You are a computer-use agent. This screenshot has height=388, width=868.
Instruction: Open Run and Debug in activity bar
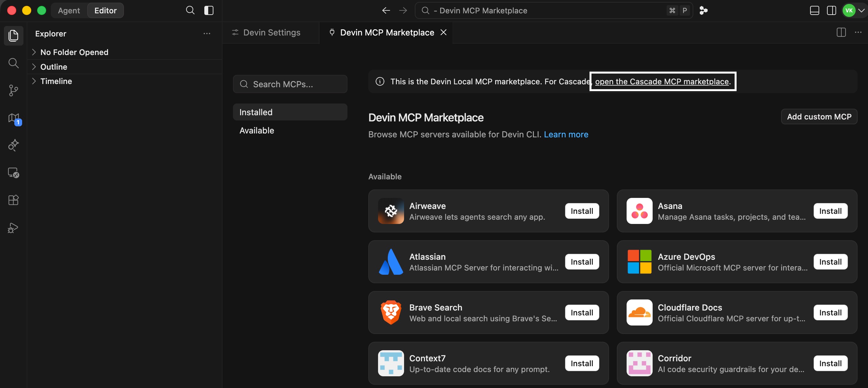[x=13, y=228]
